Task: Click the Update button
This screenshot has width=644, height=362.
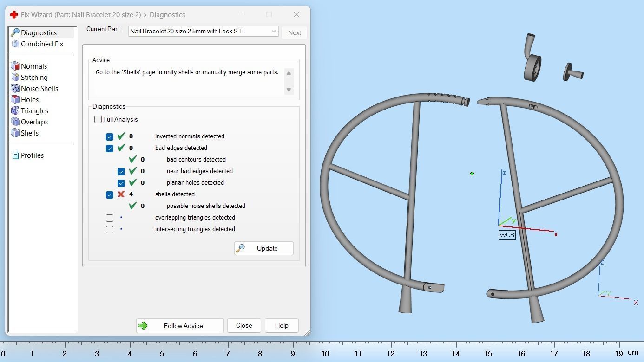Action: click(263, 248)
